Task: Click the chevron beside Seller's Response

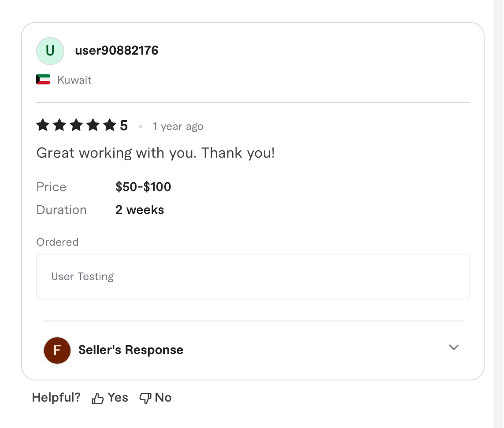Action: pyautogui.click(x=453, y=347)
